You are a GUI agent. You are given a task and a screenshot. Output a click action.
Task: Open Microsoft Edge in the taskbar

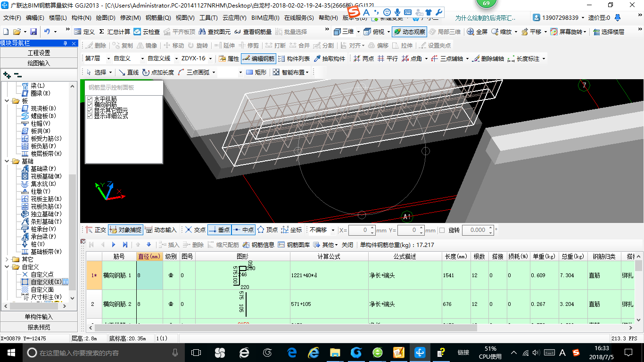292,352
